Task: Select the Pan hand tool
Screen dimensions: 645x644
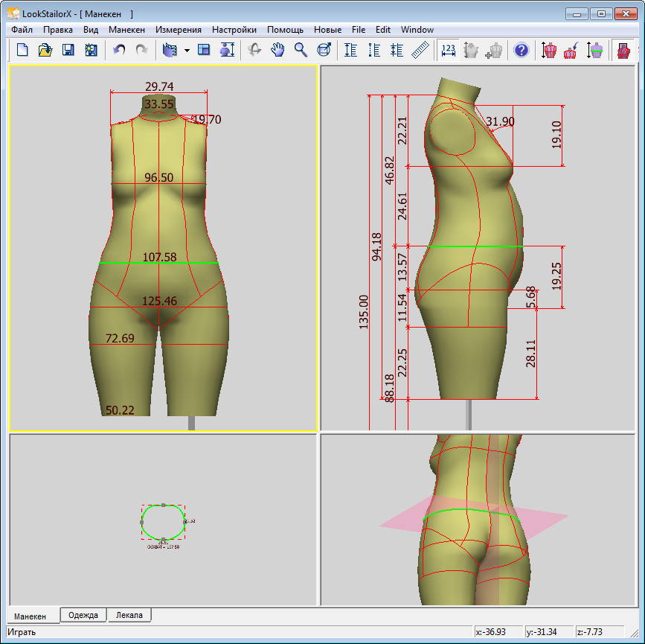Action: point(277,50)
